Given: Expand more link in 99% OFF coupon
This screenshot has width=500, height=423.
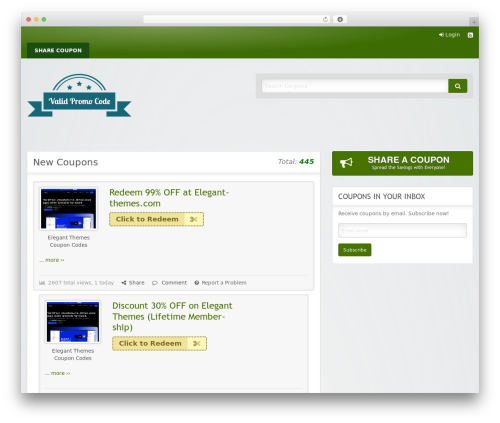Looking at the screenshot, I should click(x=55, y=260).
